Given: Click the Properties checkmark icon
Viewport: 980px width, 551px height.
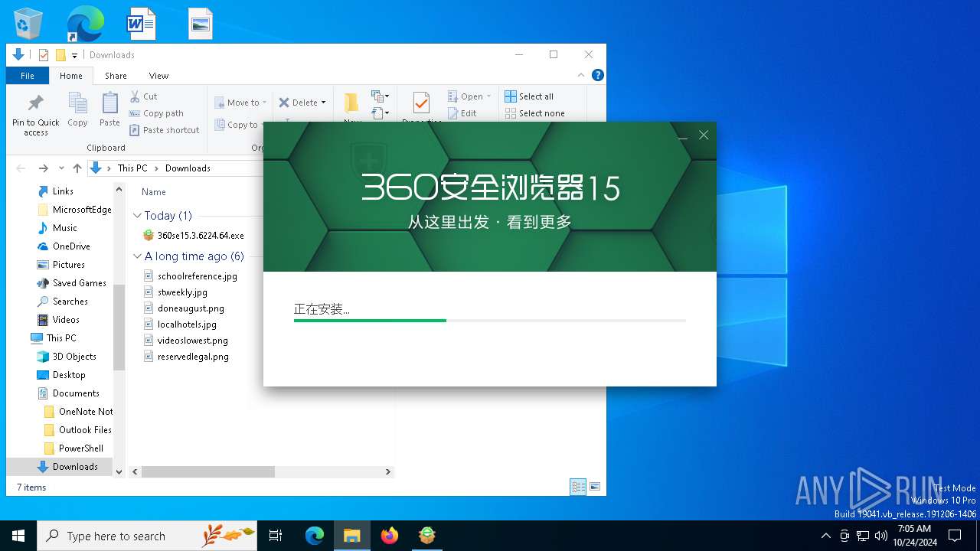Looking at the screenshot, I should [421, 103].
